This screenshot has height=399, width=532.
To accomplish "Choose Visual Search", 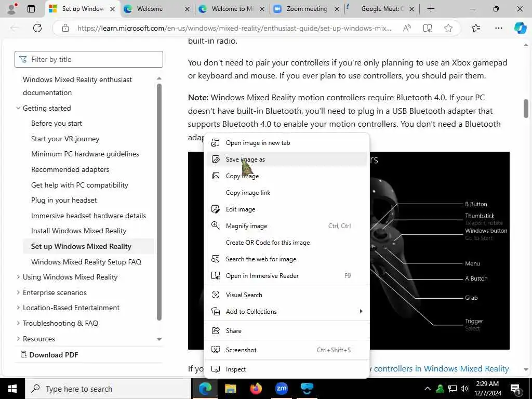I will [x=287, y=295].
